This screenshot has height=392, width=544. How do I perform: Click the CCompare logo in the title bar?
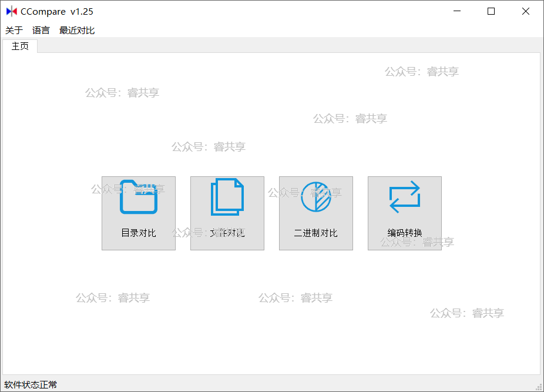coord(11,11)
